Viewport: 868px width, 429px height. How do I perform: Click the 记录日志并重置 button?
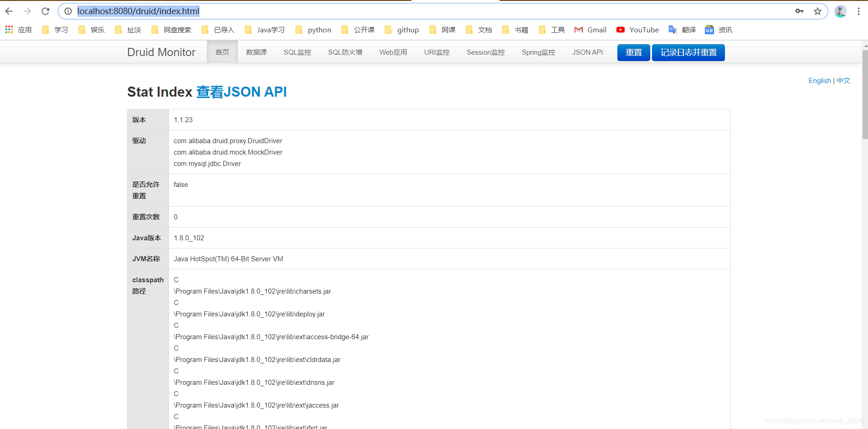pos(688,52)
